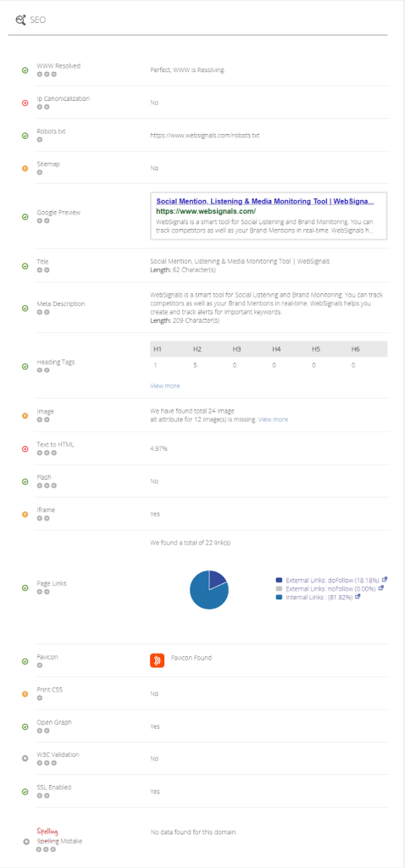The image size is (405, 868).
Task: Click the Open Graph row label
Action: point(54,722)
